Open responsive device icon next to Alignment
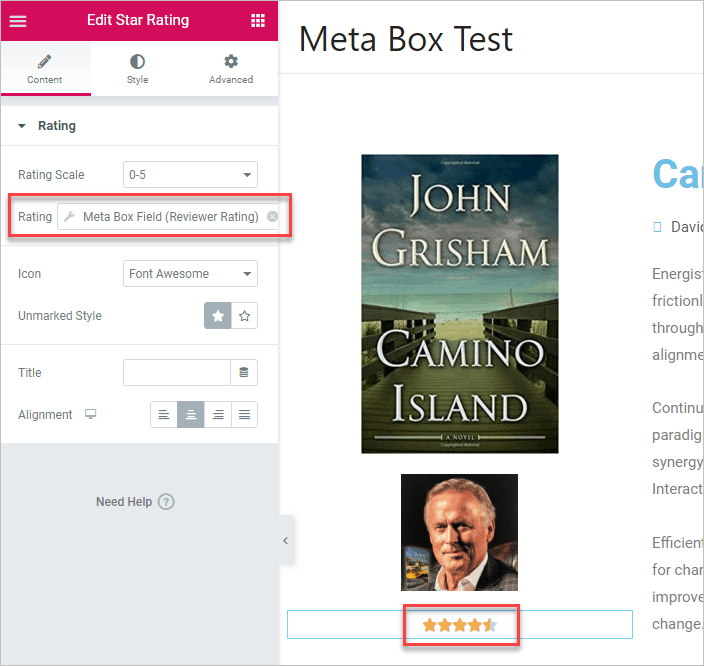 (91, 415)
